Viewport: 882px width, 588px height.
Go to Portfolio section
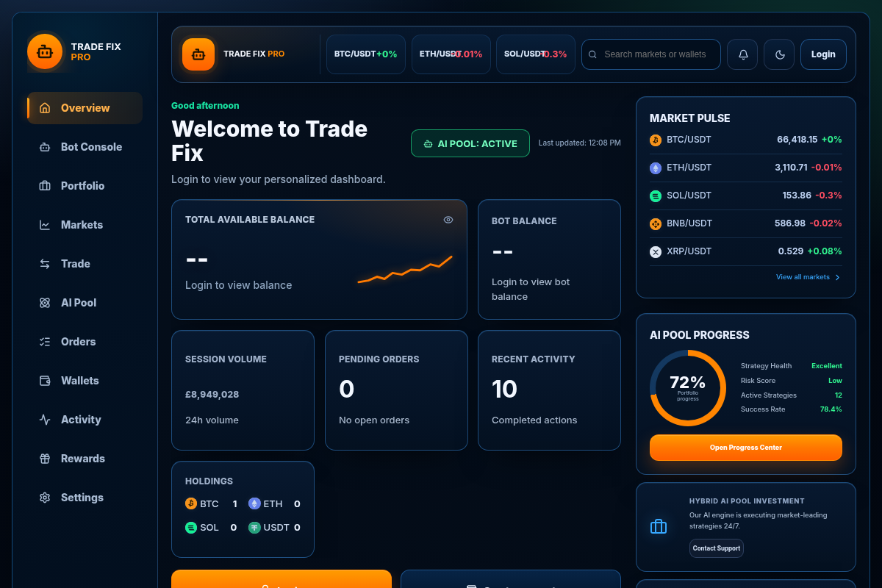(x=85, y=186)
